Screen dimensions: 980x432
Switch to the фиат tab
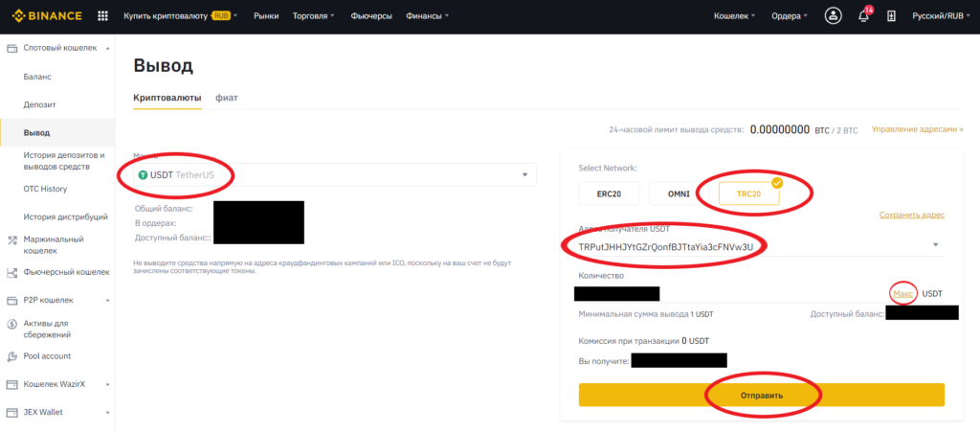pyautogui.click(x=226, y=98)
